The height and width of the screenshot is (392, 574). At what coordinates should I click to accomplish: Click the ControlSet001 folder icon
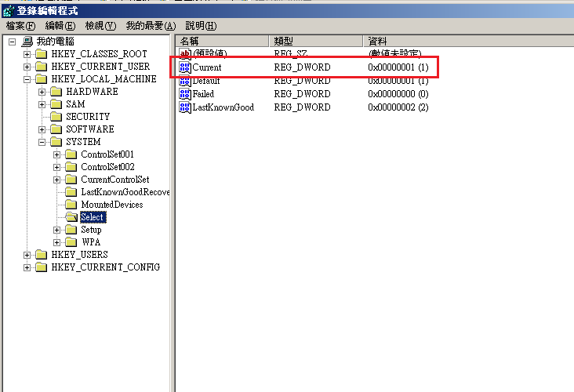[x=71, y=154]
